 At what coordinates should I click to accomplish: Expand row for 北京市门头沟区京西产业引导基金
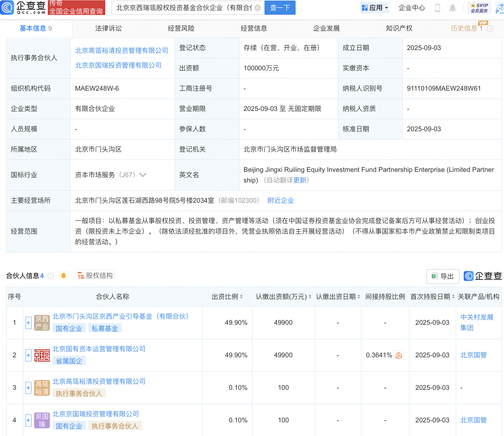coord(28,323)
